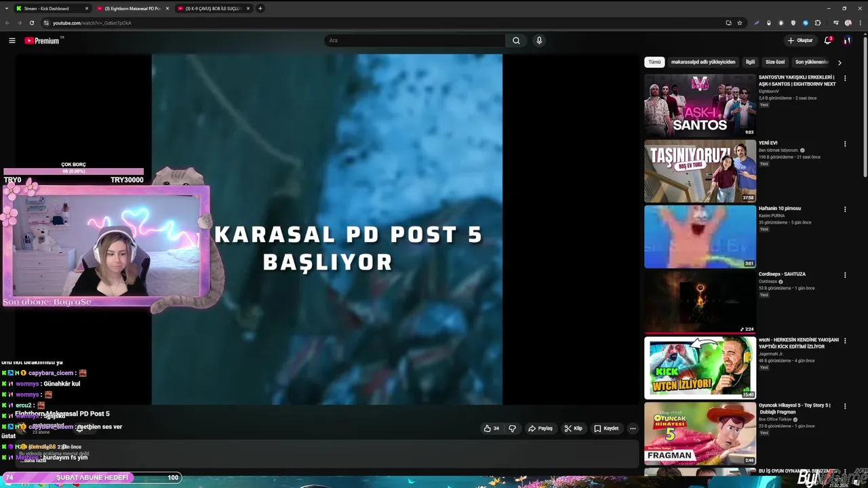Open the Chrome three-dot menu

click(860, 23)
